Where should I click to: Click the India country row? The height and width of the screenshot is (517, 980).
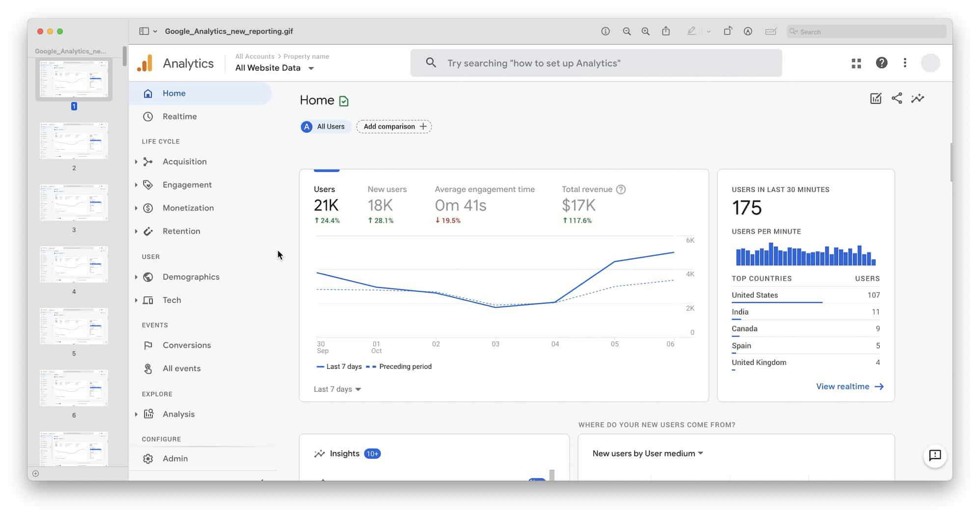coord(805,312)
